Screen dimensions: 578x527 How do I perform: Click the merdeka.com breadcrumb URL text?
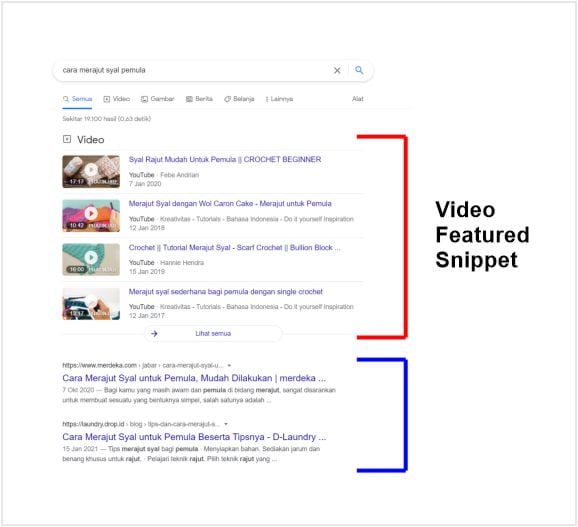(x=143, y=365)
